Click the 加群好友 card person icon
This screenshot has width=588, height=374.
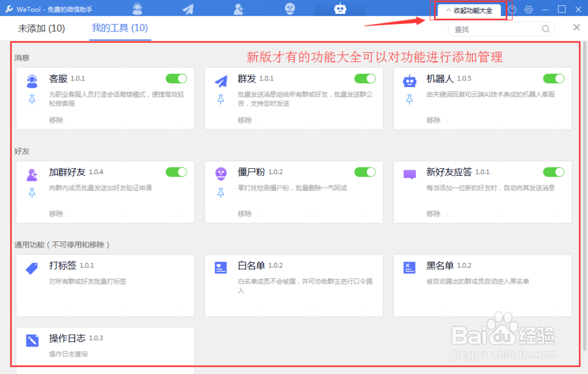(32, 175)
